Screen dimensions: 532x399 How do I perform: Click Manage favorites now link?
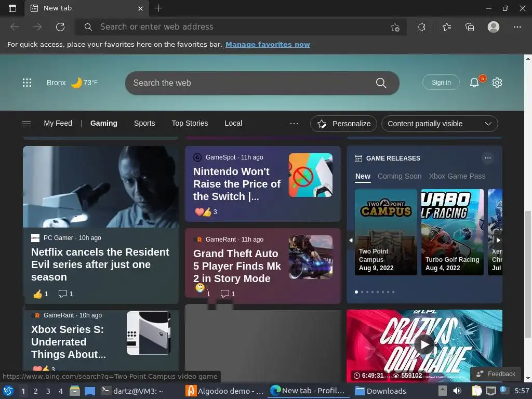[268, 45]
